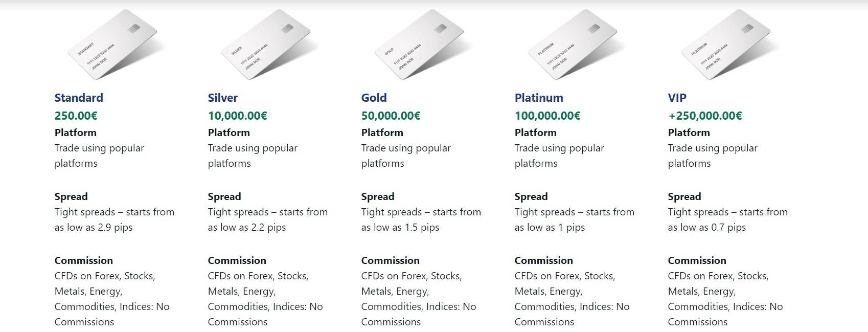Select the Standard account heading
Screen dimensions: 868x332
coord(79,98)
